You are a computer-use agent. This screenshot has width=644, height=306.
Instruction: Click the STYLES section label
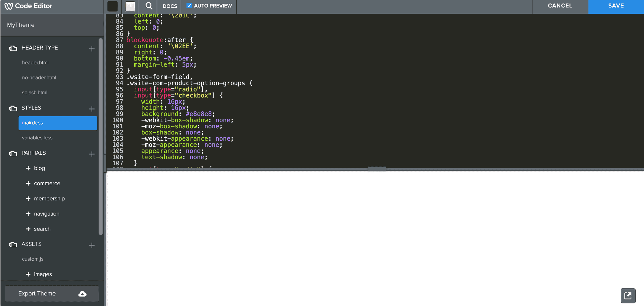point(31,108)
